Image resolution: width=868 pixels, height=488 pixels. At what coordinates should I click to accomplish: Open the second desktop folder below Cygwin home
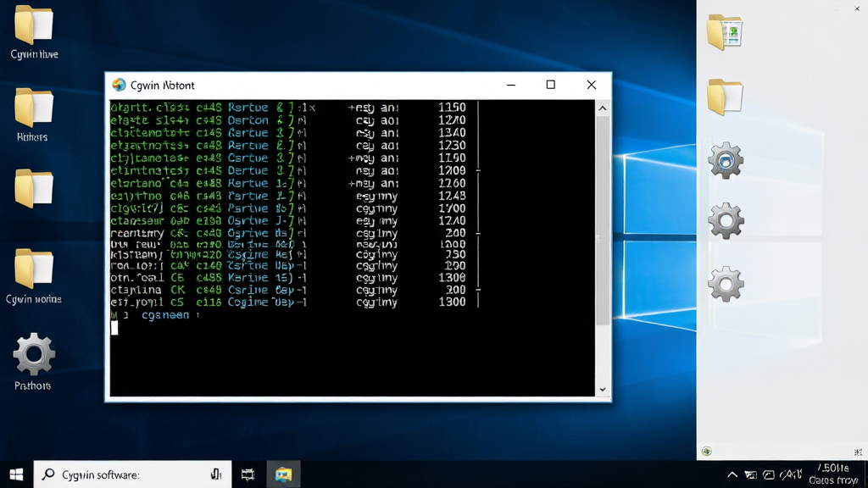click(33, 114)
